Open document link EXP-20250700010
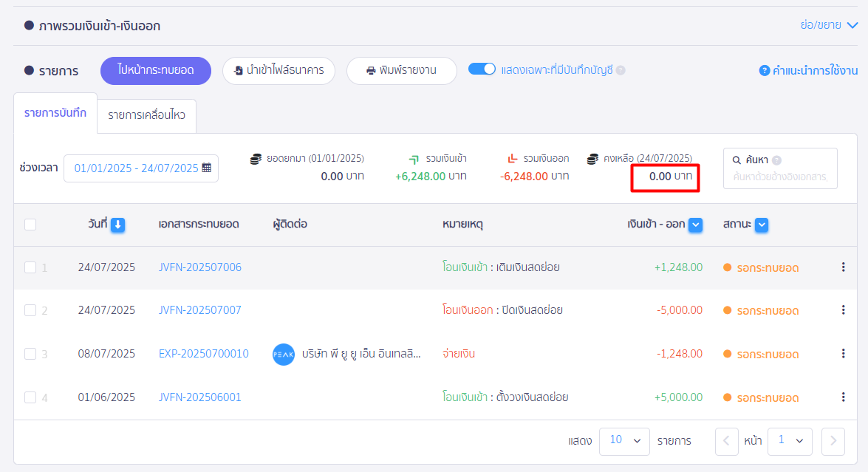The image size is (868, 472). (x=204, y=354)
